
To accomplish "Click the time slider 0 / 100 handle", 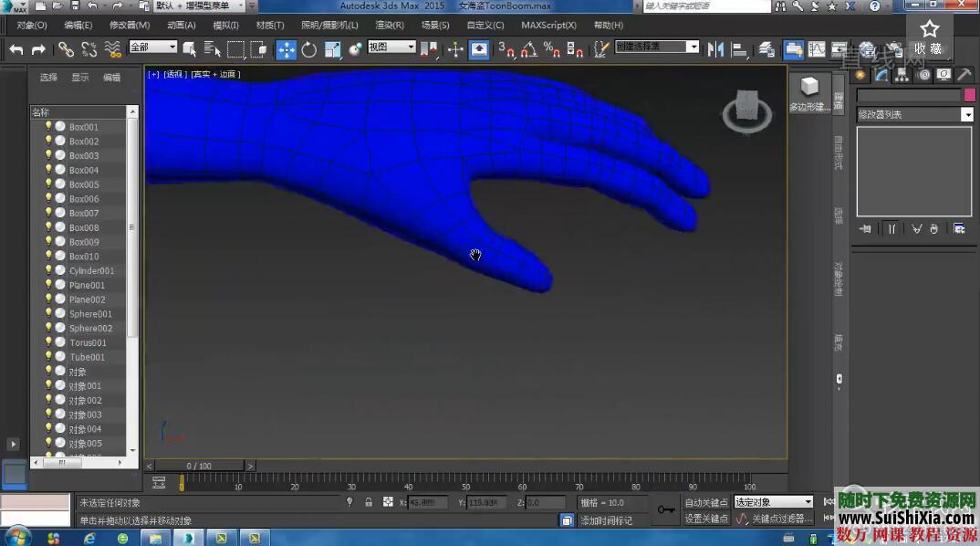I will tap(199, 466).
